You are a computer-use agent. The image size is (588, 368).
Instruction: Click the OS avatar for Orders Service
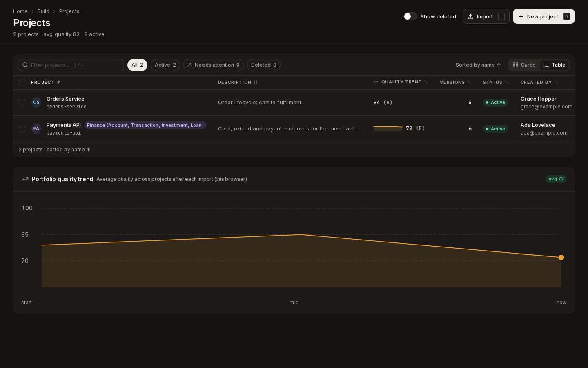coord(36,102)
